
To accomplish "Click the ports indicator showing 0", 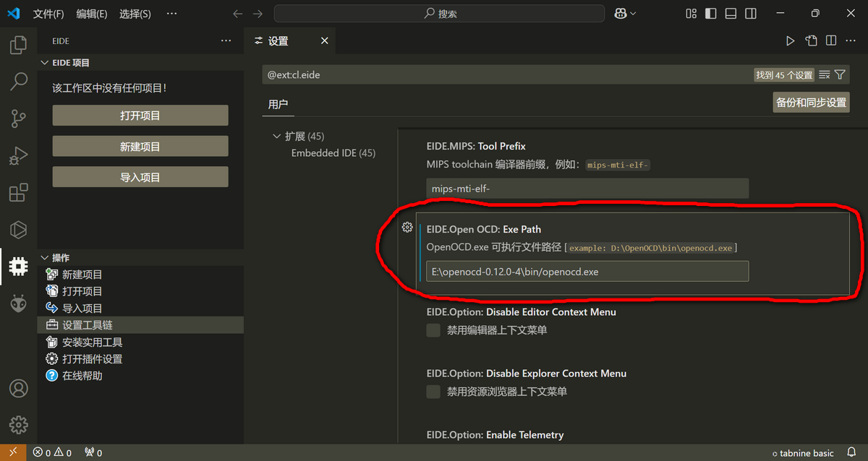I will (x=93, y=453).
